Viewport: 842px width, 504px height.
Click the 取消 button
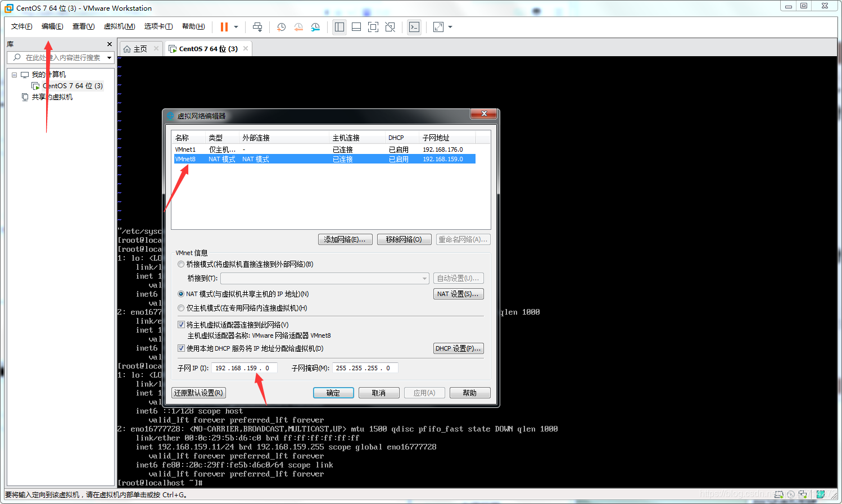(x=379, y=393)
